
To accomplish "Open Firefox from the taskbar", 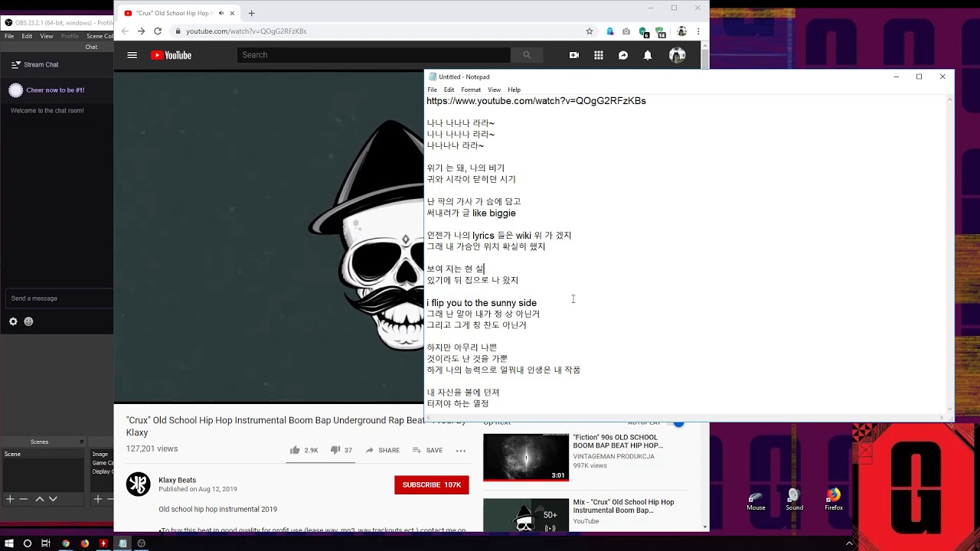I will [84, 543].
